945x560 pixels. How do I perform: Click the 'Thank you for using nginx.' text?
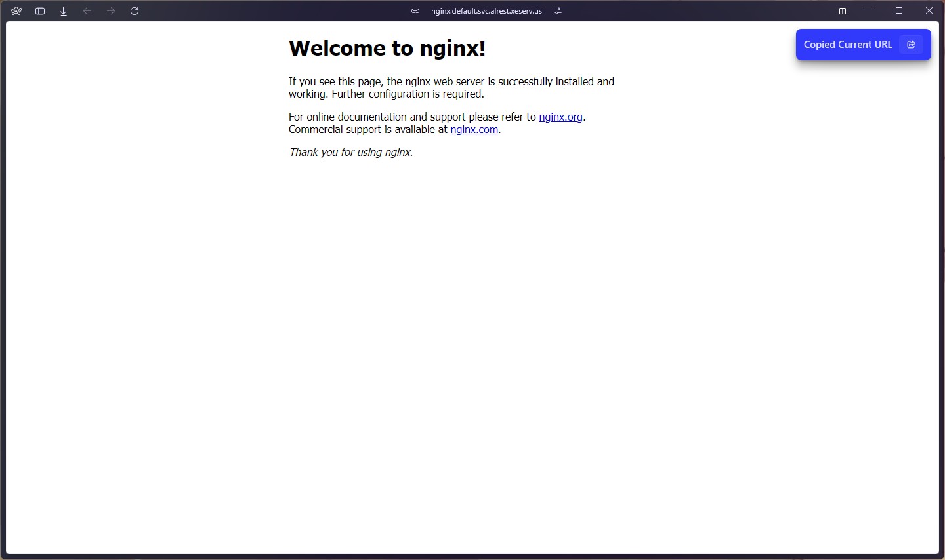click(351, 153)
